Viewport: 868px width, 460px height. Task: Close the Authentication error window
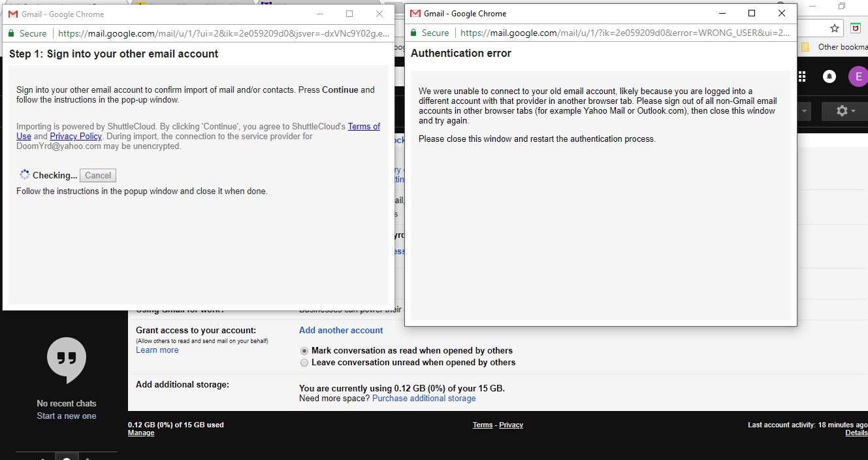[782, 13]
